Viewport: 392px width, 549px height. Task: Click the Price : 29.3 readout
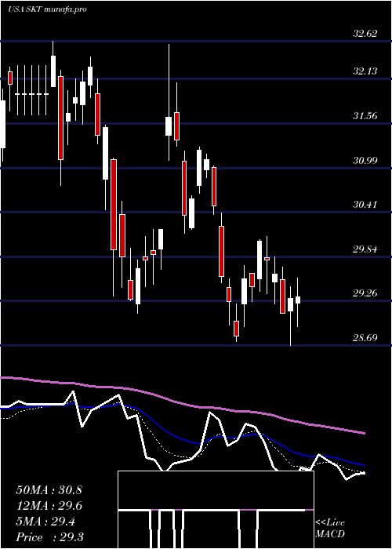[49, 536]
